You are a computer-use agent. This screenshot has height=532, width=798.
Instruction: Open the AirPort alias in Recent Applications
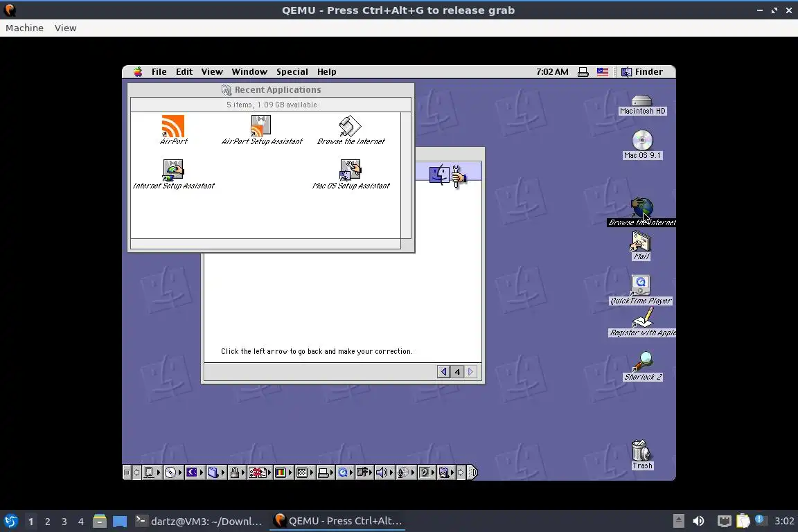(x=173, y=130)
